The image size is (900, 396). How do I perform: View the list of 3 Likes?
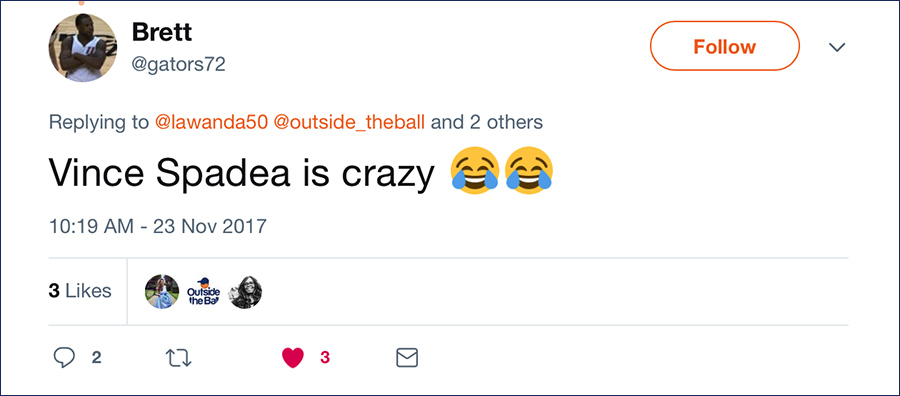tap(80, 291)
